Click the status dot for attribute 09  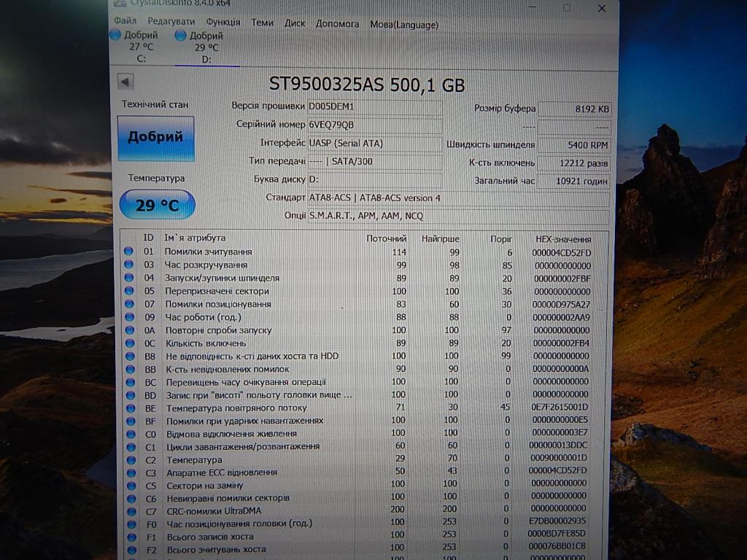(x=130, y=316)
